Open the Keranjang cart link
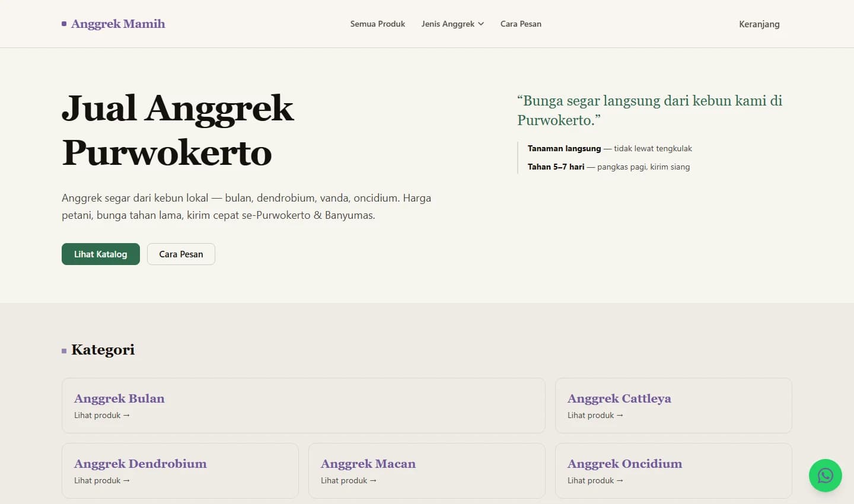Viewport: 854px width, 504px height. 759,24
